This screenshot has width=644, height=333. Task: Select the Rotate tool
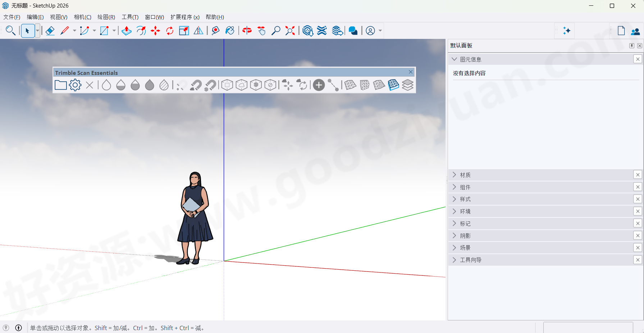pyautogui.click(x=169, y=31)
